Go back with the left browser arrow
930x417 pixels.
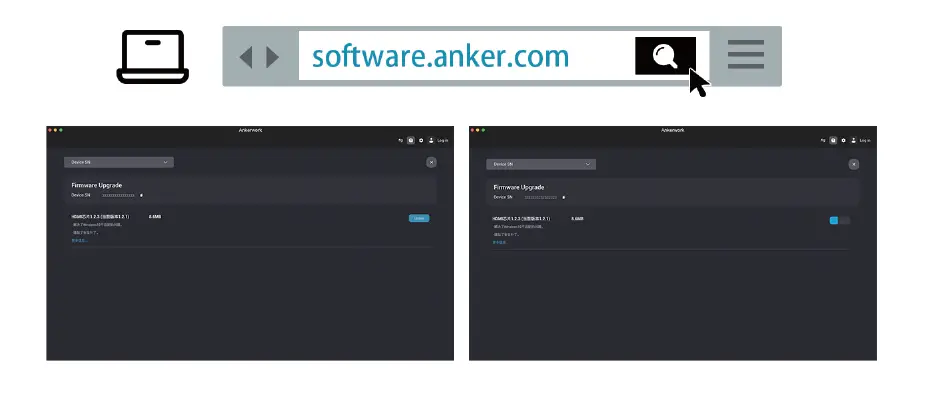(x=246, y=57)
